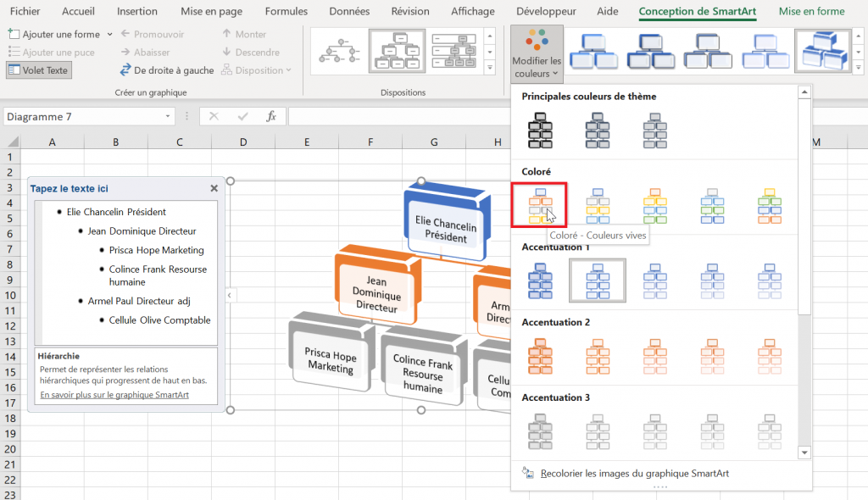This screenshot has width=868, height=500.
Task: Choose the first Principales couleurs de thème option
Action: pyautogui.click(x=540, y=130)
